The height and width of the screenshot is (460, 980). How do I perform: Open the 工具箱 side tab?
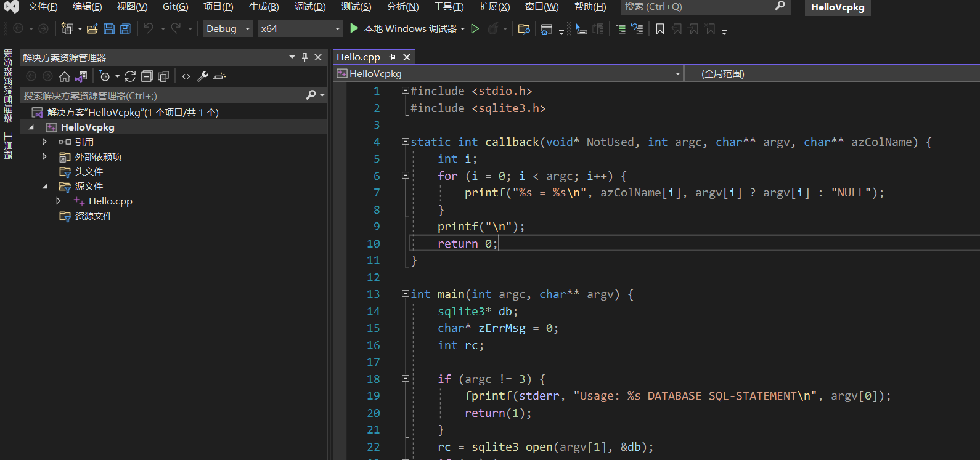8,145
